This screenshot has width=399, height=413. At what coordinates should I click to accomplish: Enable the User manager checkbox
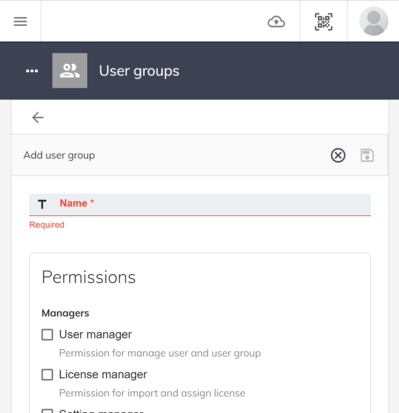(x=47, y=334)
